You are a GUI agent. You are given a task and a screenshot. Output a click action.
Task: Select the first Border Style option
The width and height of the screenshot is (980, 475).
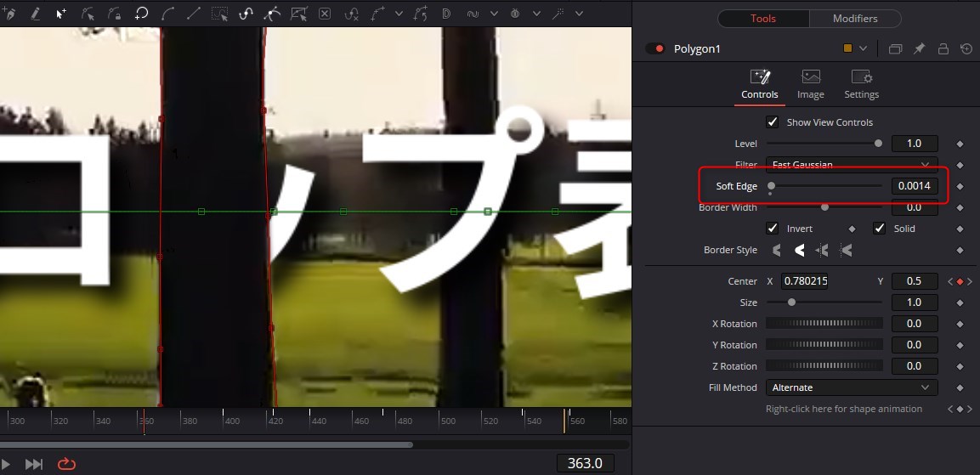(x=777, y=250)
